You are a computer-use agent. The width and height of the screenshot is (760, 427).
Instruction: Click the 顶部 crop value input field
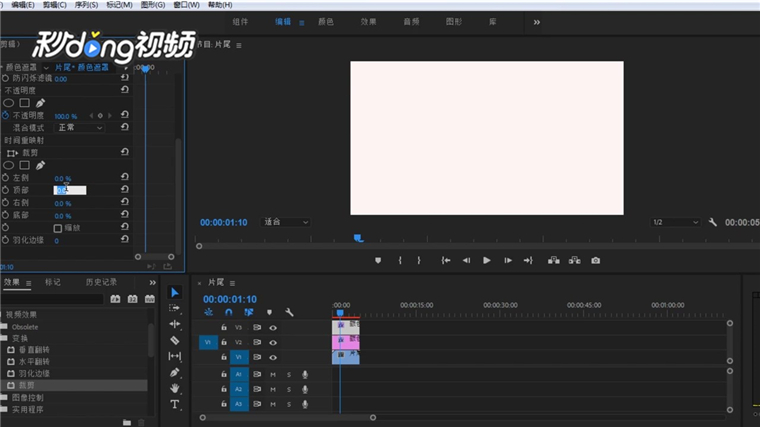pos(70,190)
